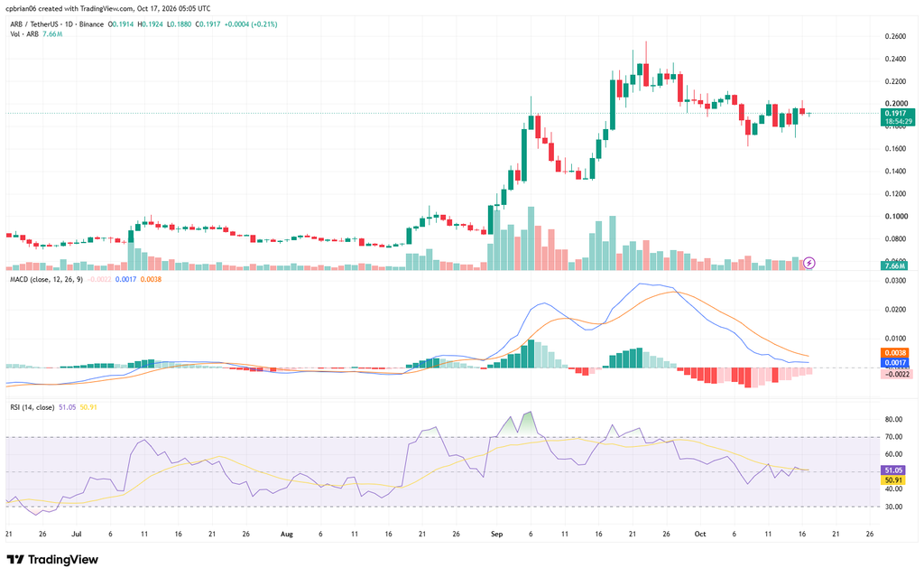Click the purple lightning bolt icon

[x=809, y=263]
